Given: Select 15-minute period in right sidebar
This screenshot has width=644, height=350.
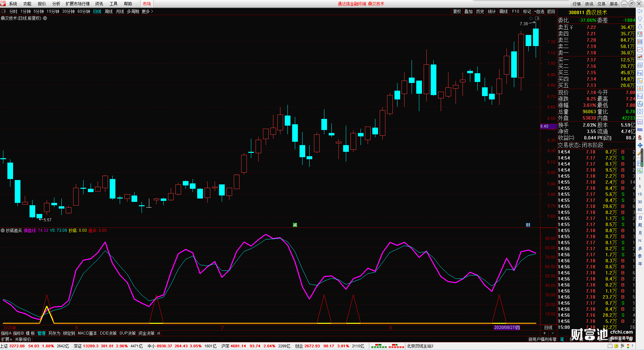Looking at the screenshot, I should point(640,194).
